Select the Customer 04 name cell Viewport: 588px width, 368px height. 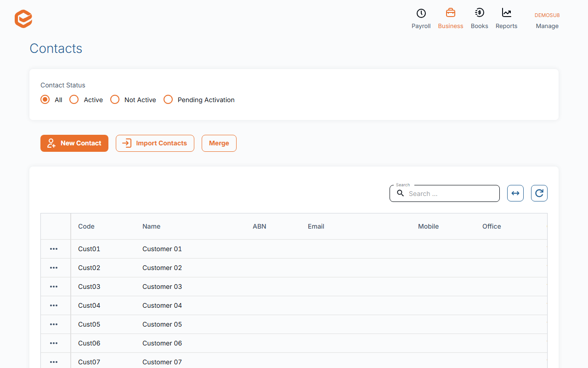(x=162, y=305)
